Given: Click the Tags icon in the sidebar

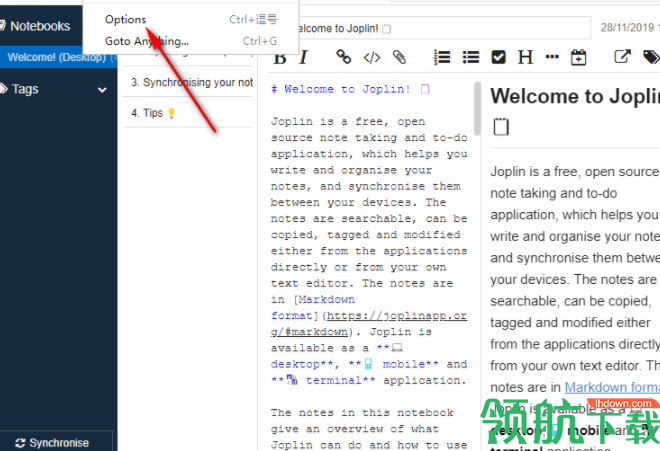Looking at the screenshot, I should coord(3,89).
